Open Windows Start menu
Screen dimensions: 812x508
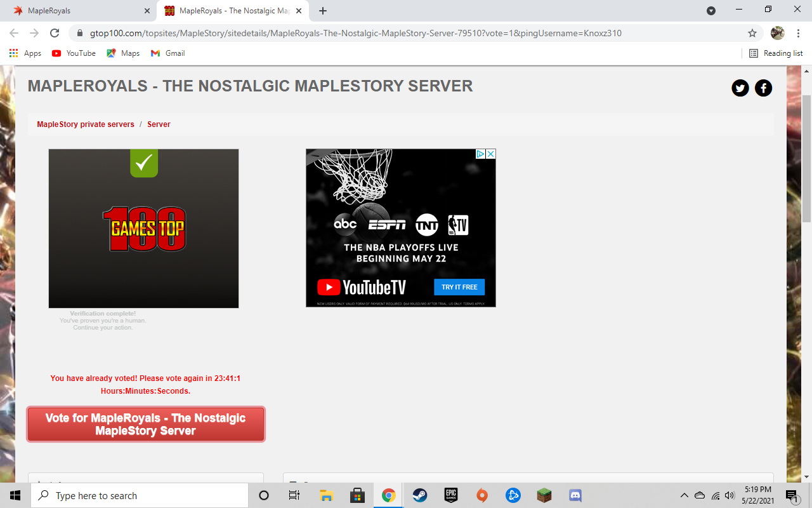15,495
